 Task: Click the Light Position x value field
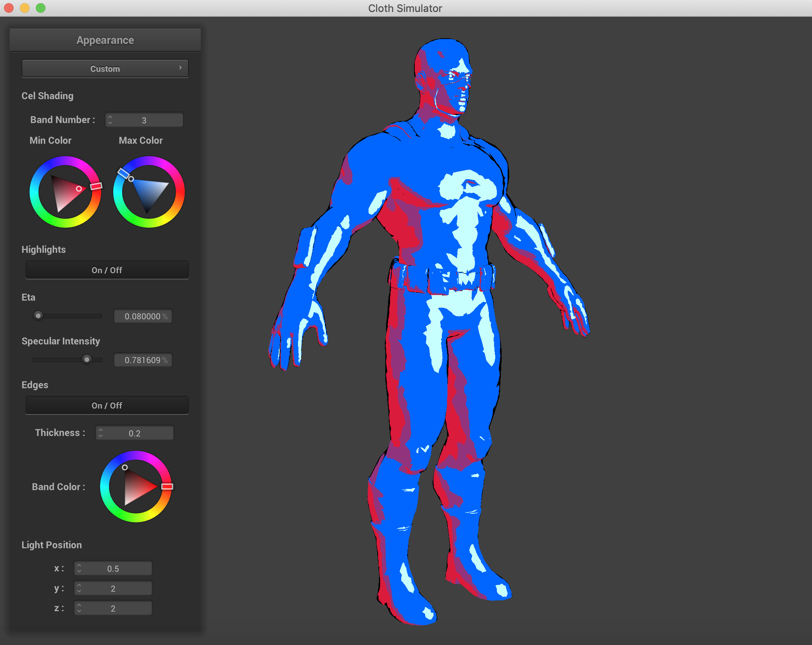tap(113, 568)
